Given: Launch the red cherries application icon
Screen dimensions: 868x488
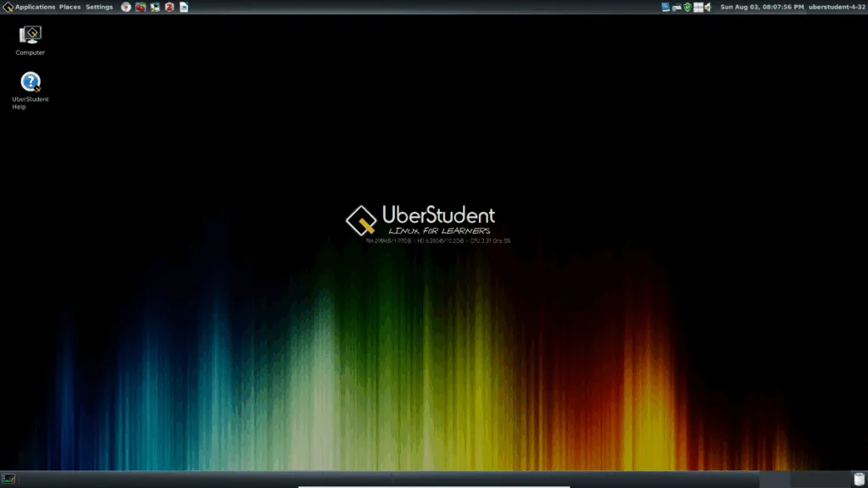Looking at the screenshot, I should coord(141,7).
